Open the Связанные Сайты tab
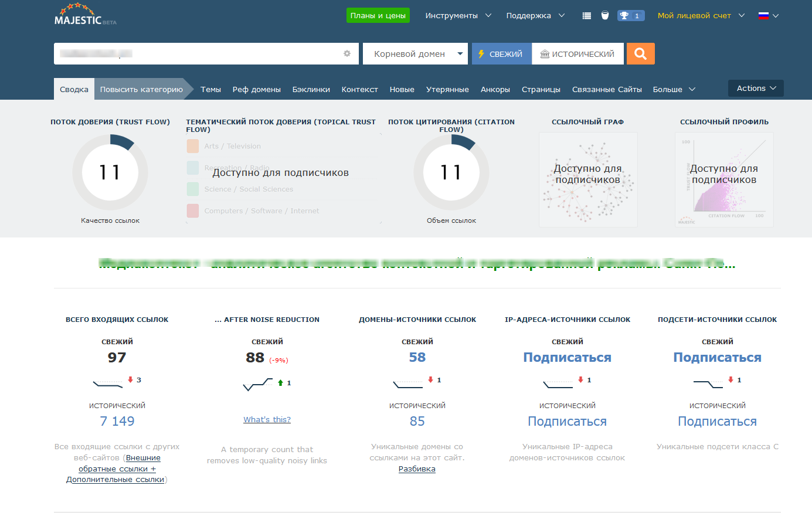The image size is (812, 526). pos(607,89)
